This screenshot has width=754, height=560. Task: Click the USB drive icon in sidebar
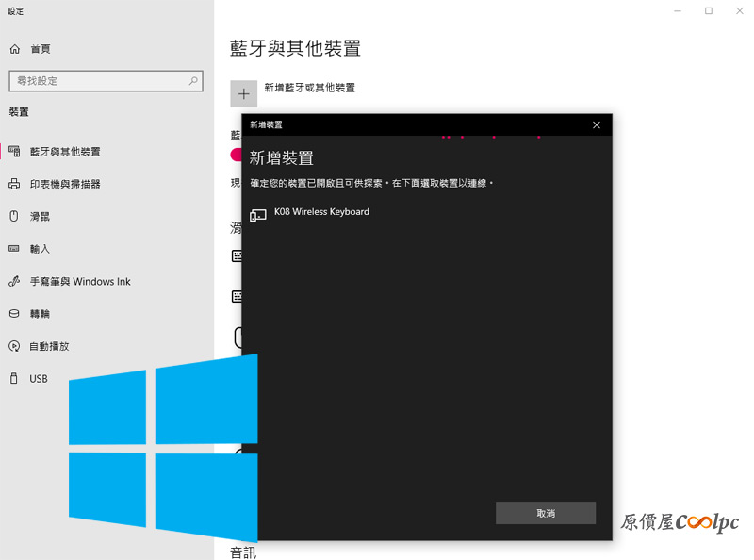click(14, 378)
